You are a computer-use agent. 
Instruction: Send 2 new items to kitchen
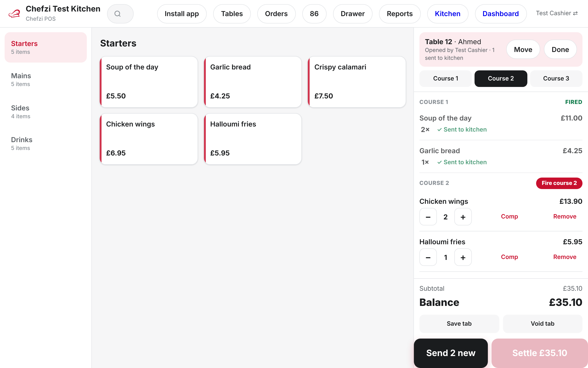451,353
